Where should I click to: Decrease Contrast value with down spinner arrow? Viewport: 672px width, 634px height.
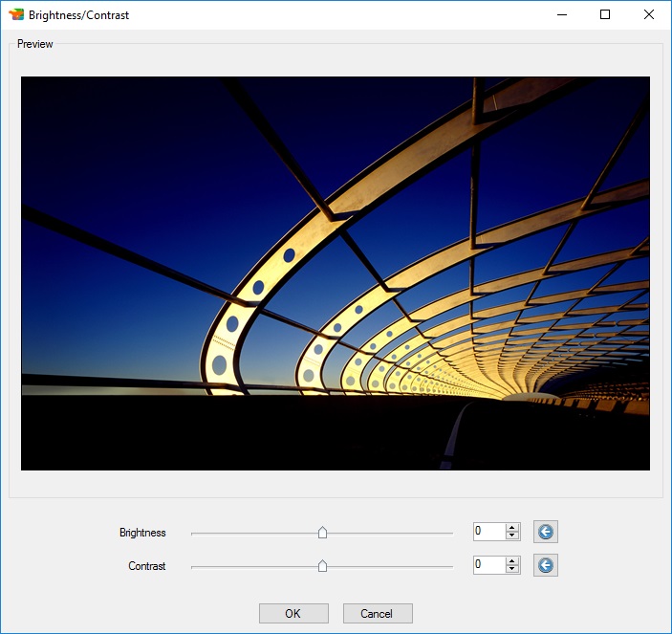click(x=512, y=569)
